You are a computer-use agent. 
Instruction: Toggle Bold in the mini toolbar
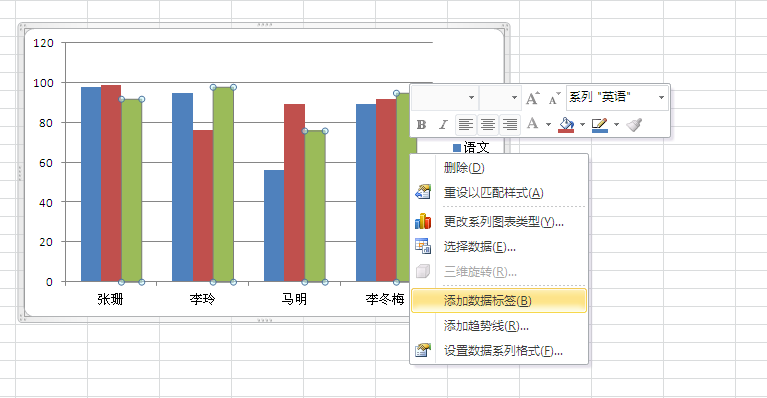tap(421, 125)
